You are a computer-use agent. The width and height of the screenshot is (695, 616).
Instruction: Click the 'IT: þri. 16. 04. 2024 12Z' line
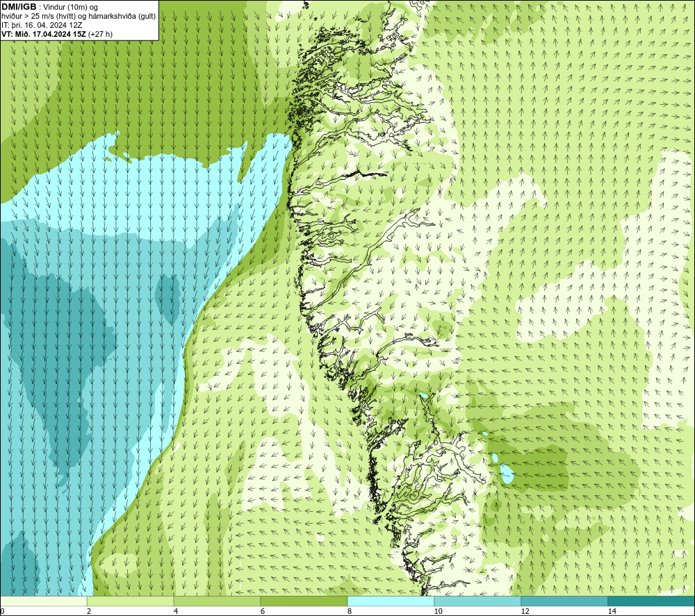(42, 25)
